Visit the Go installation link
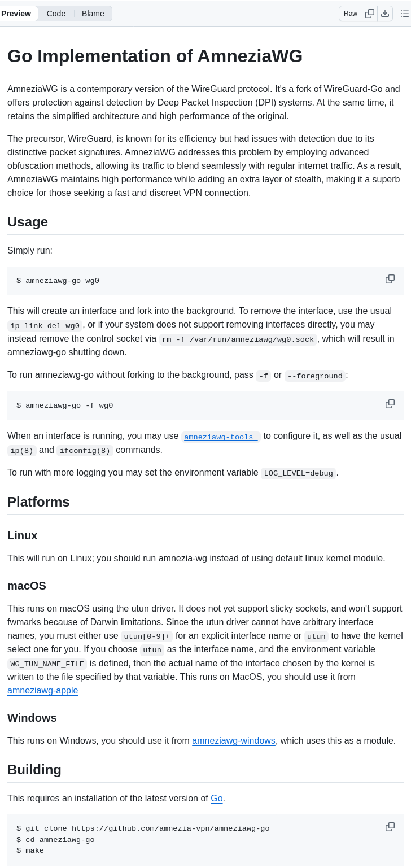 217,798
